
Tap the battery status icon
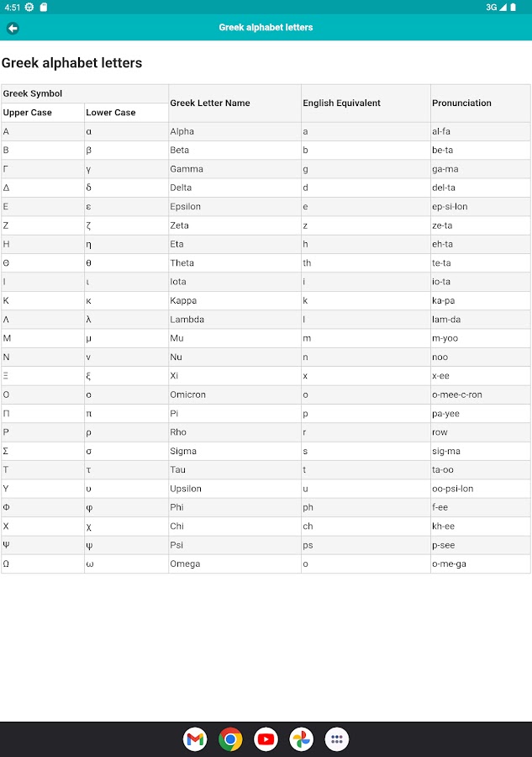tap(514, 8)
